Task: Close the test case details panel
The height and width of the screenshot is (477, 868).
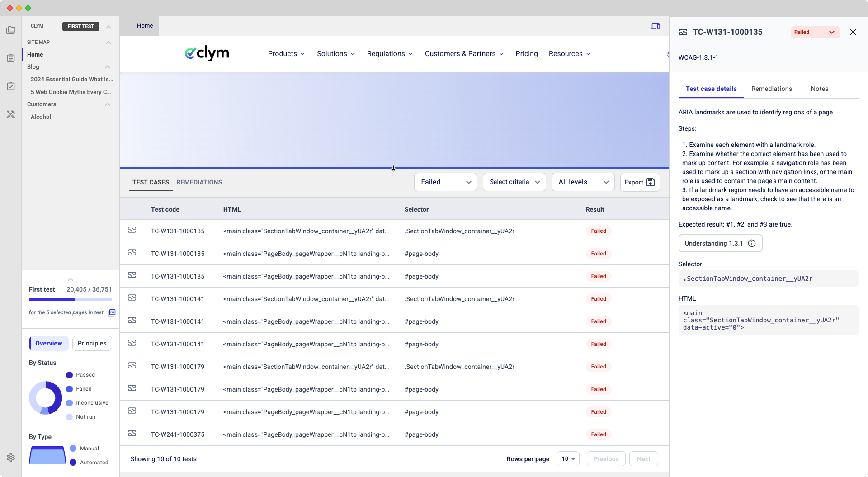Action: coord(853,32)
